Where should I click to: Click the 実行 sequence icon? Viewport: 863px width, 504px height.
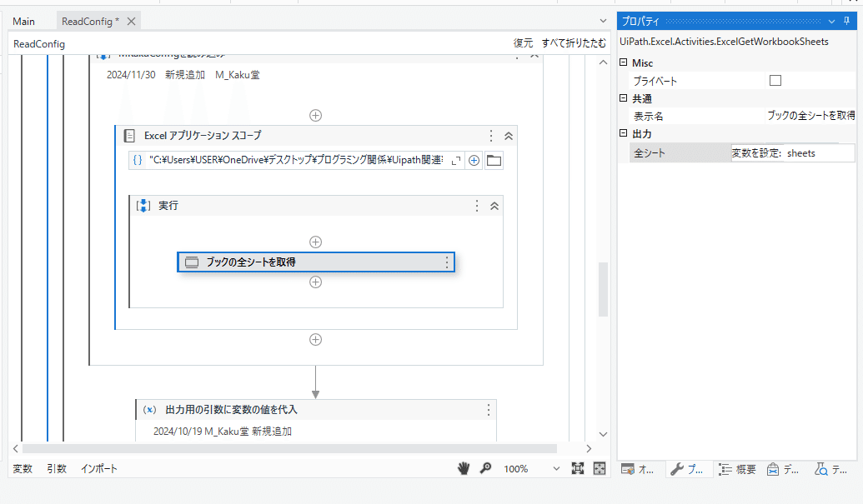143,206
